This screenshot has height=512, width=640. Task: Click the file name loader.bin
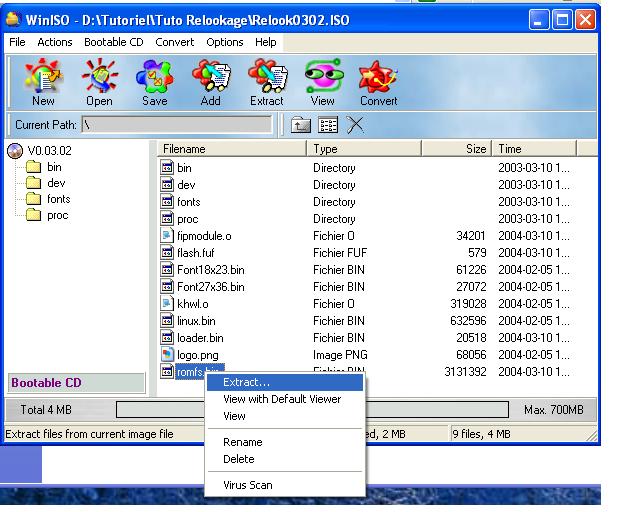[200, 338]
